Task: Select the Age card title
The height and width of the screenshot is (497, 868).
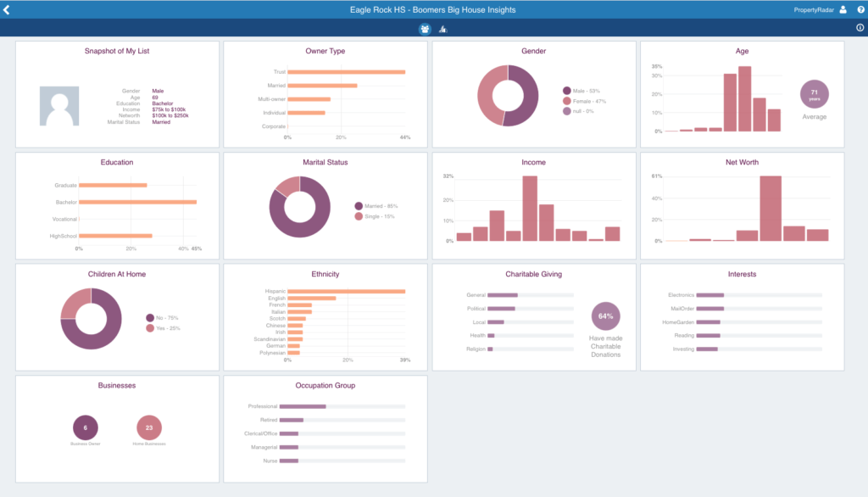Action: (742, 51)
